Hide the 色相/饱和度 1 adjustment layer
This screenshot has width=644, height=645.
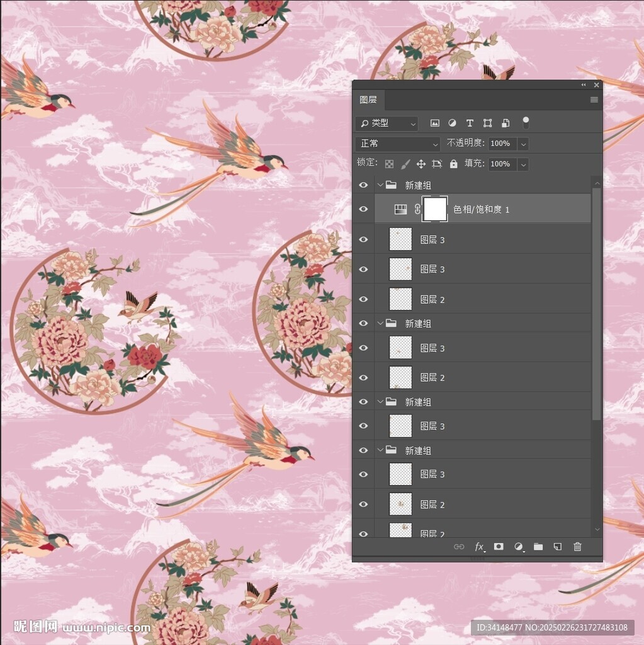pos(363,209)
